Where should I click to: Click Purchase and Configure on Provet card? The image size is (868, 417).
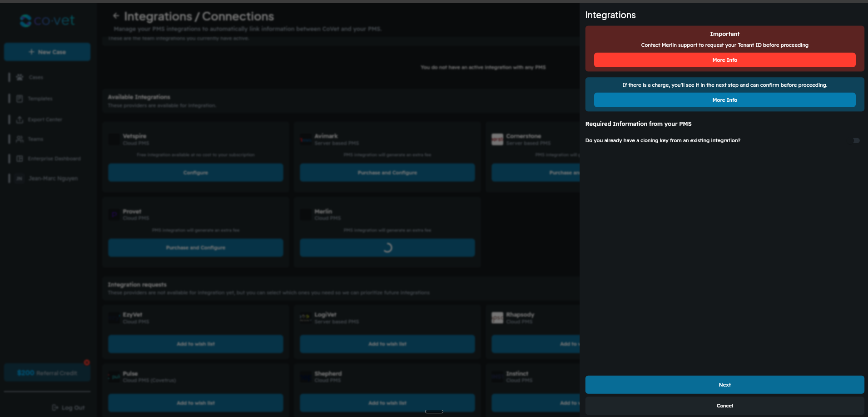pos(195,248)
